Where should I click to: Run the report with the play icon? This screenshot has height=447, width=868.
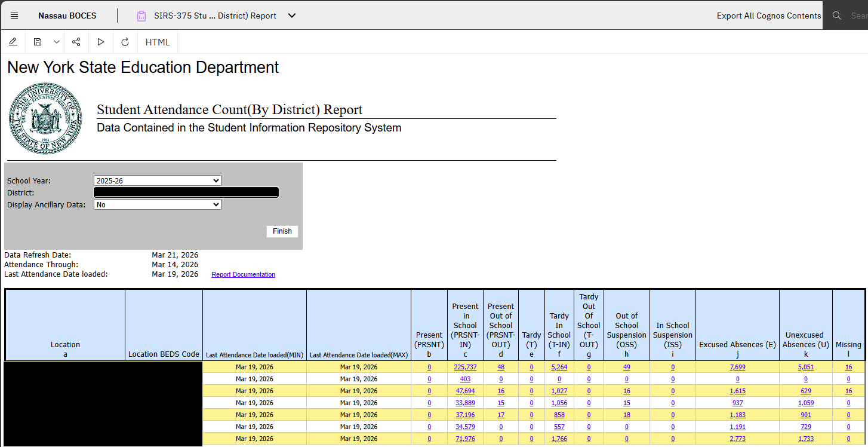(x=101, y=42)
